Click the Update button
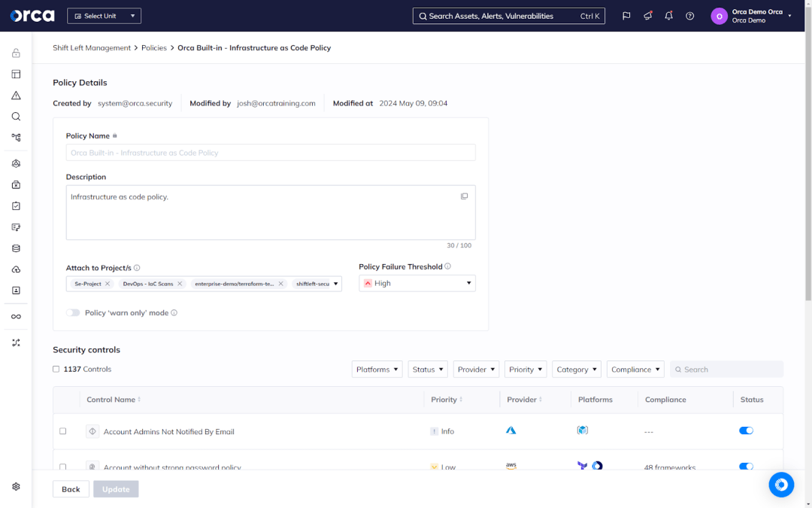Viewport: 812px width, 508px height. point(116,489)
